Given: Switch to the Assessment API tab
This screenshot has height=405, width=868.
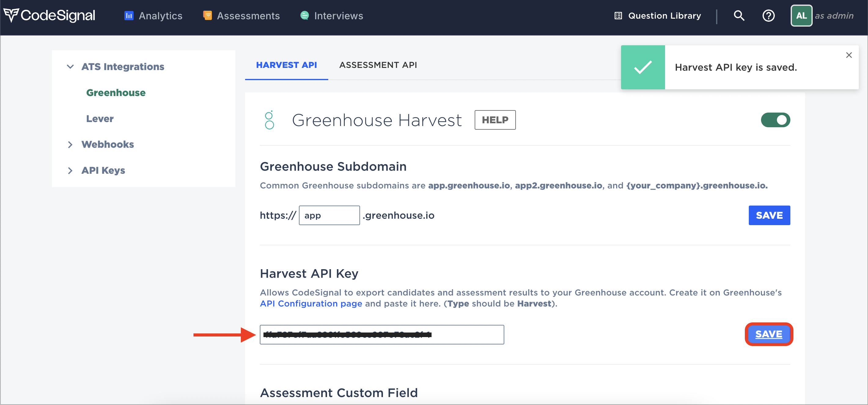Looking at the screenshot, I should (x=378, y=65).
